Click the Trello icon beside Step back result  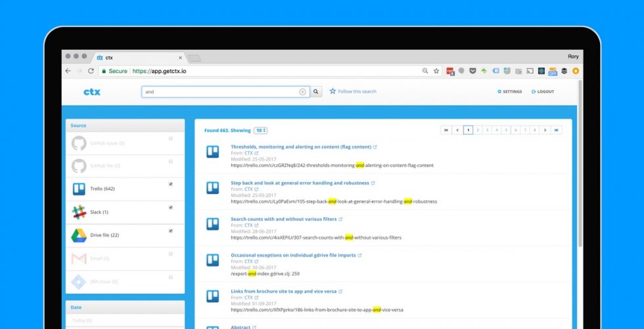pos(213,188)
